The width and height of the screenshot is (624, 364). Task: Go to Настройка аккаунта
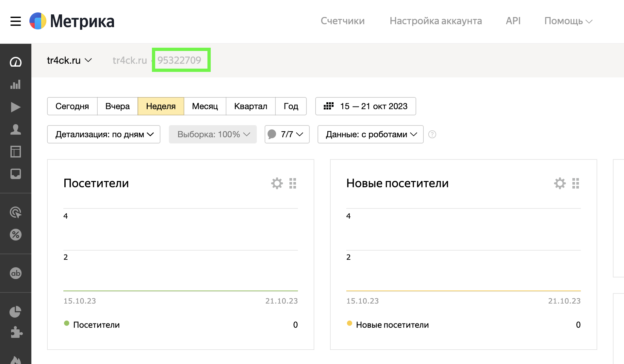(435, 21)
